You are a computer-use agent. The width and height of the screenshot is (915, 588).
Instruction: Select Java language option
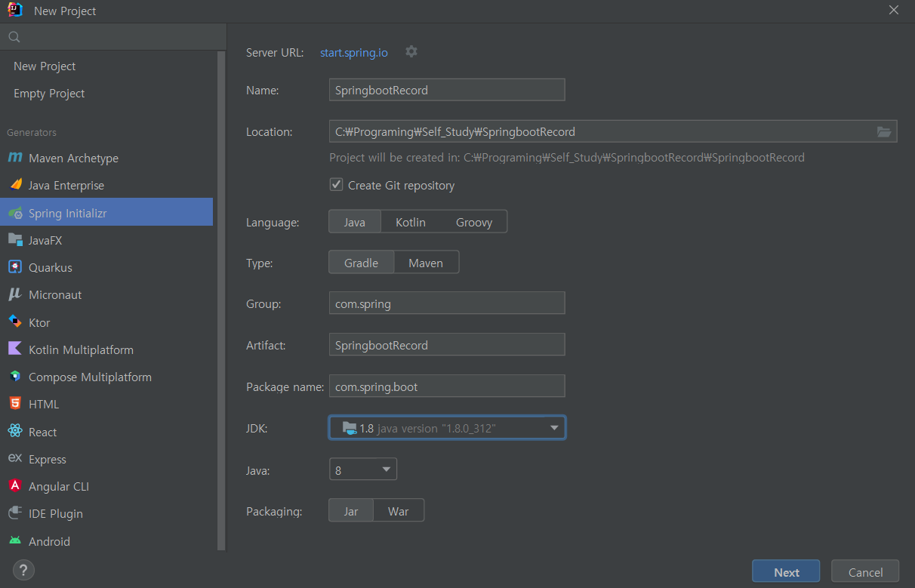pos(355,222)
